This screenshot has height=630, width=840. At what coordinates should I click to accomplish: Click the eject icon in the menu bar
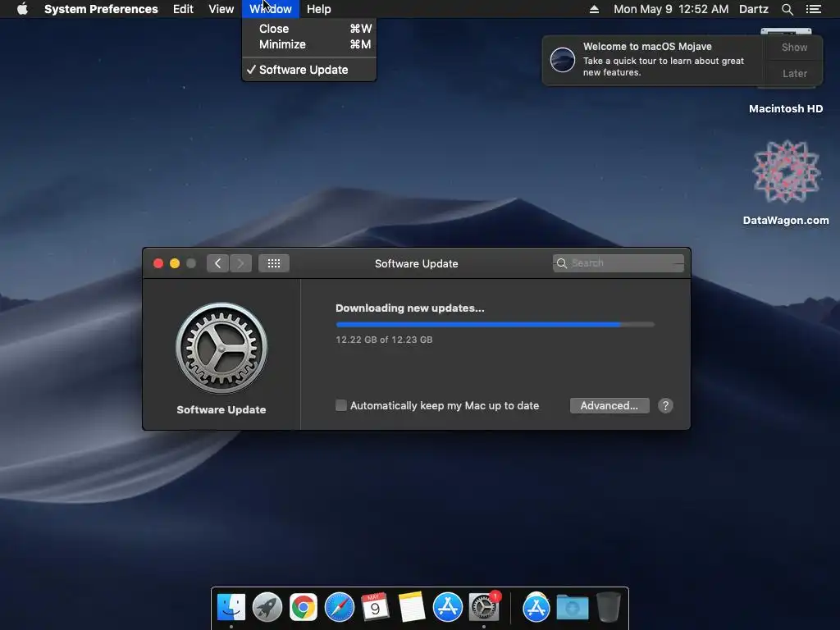click(x=594, y=9)
